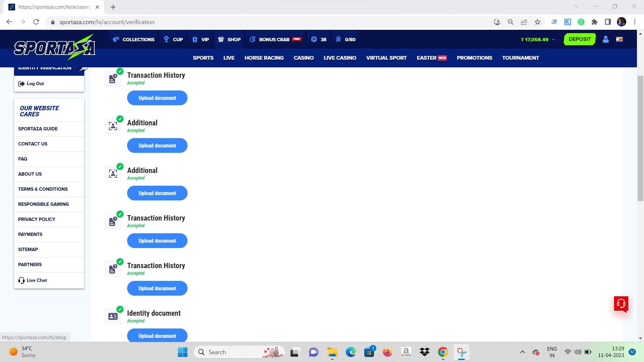This screenshot has width=644, height=362.
Task: Go to LIVE CASINO section
Action: [340, 58]
